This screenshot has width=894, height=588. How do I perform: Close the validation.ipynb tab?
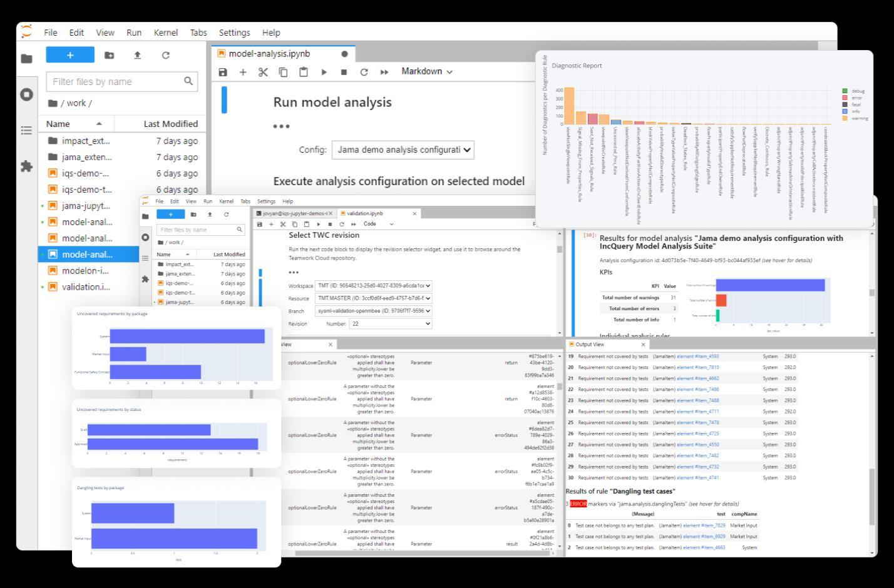(414, 213)
